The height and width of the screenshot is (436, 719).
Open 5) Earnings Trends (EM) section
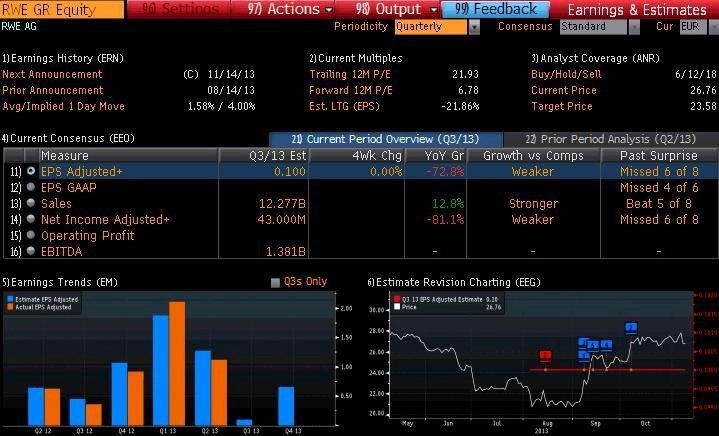pos(60,282)
